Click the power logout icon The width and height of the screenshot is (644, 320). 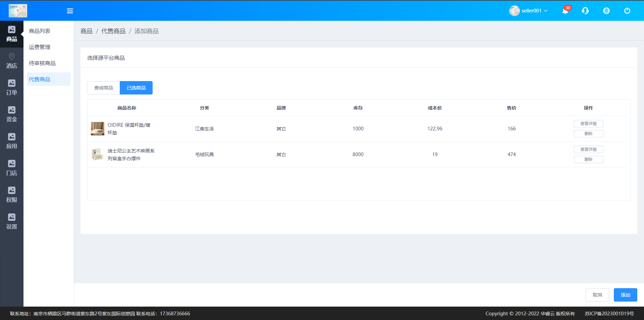click(x=627, y=11)
